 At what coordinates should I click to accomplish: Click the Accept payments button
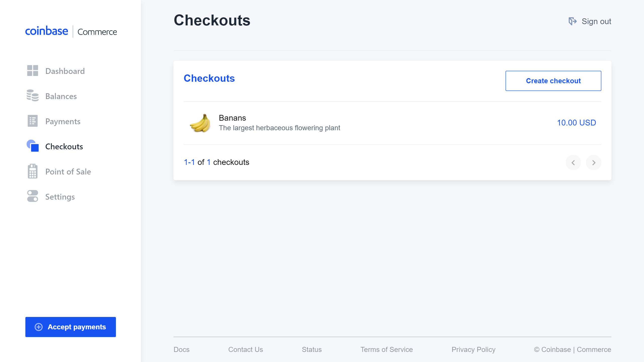[x=70, y=327]
